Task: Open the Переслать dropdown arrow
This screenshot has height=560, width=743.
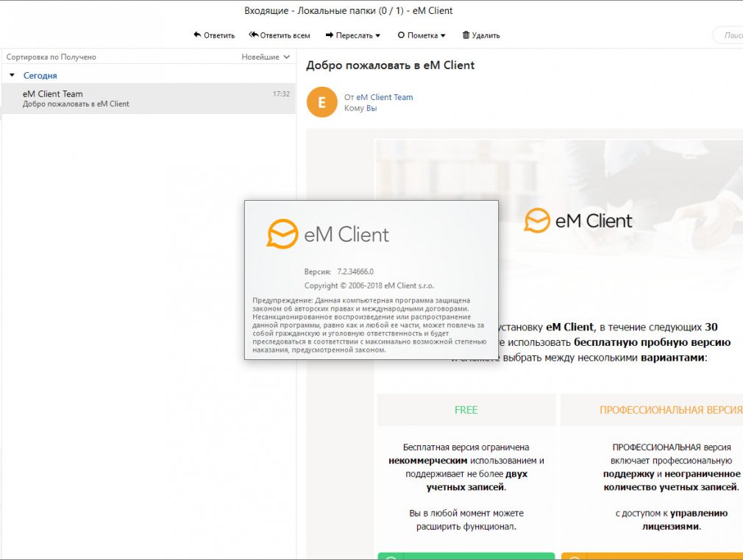Action: pyautogui.click(x=377, y=35)
